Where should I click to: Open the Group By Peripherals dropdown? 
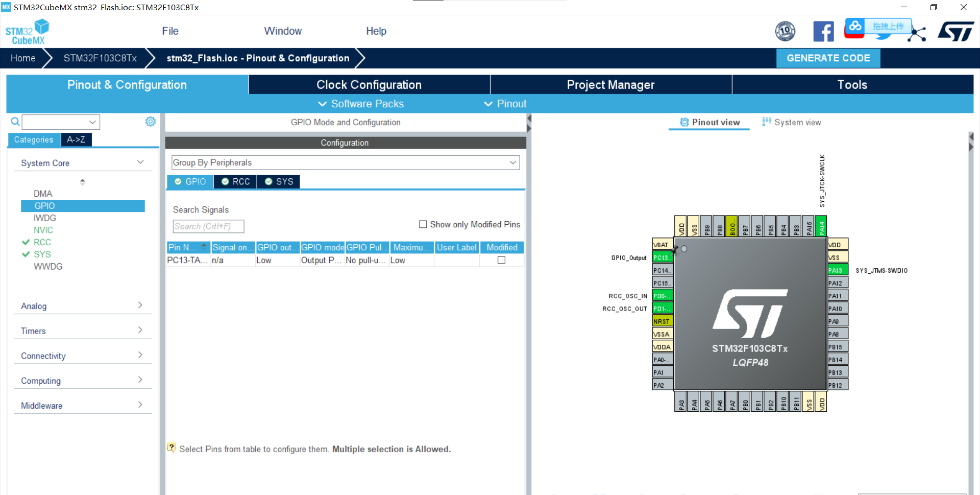(346, 162)
